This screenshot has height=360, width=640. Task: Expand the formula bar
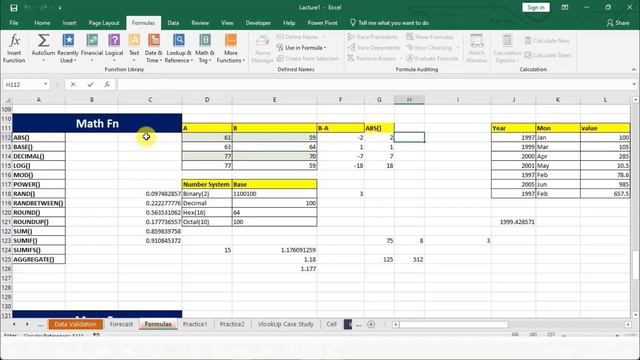pos(634,84)
